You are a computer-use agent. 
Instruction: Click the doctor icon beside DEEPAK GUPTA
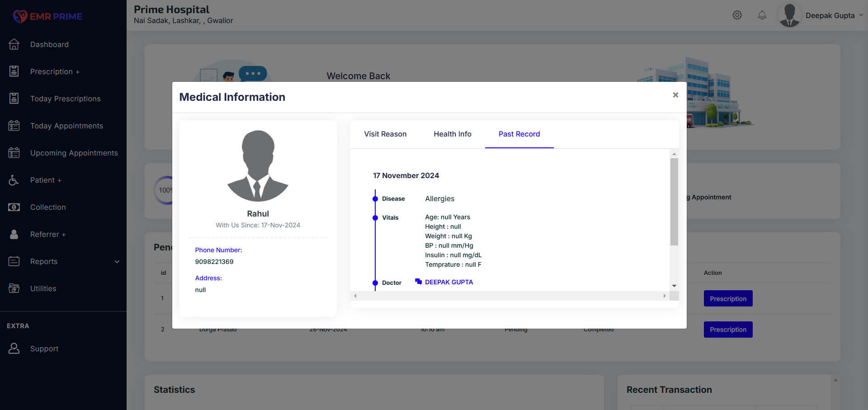418,282
